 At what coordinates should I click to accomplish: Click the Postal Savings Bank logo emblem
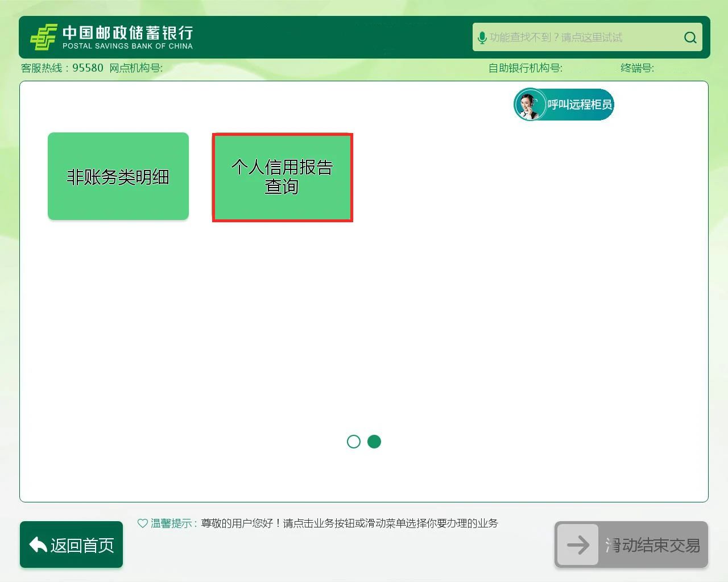pyautogui.click(x=43, y=37)
